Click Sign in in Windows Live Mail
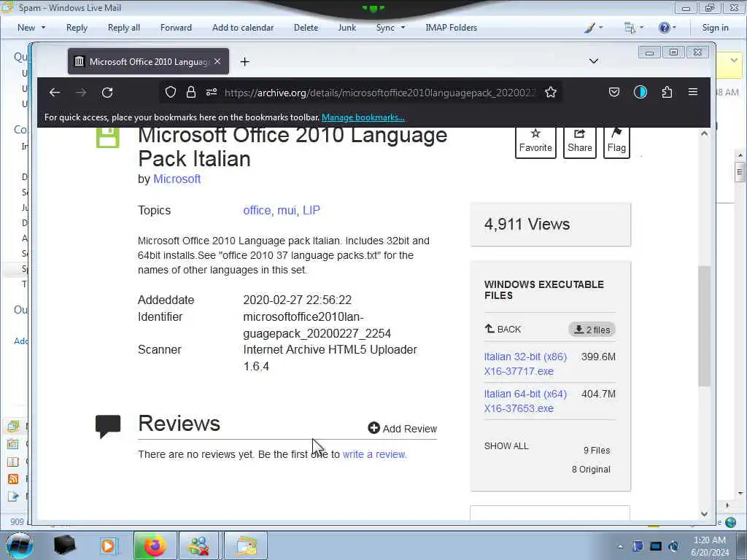Image resolution: width=747 pixels, height=560 pixels. pyautogui.click(x=715, y=28)
